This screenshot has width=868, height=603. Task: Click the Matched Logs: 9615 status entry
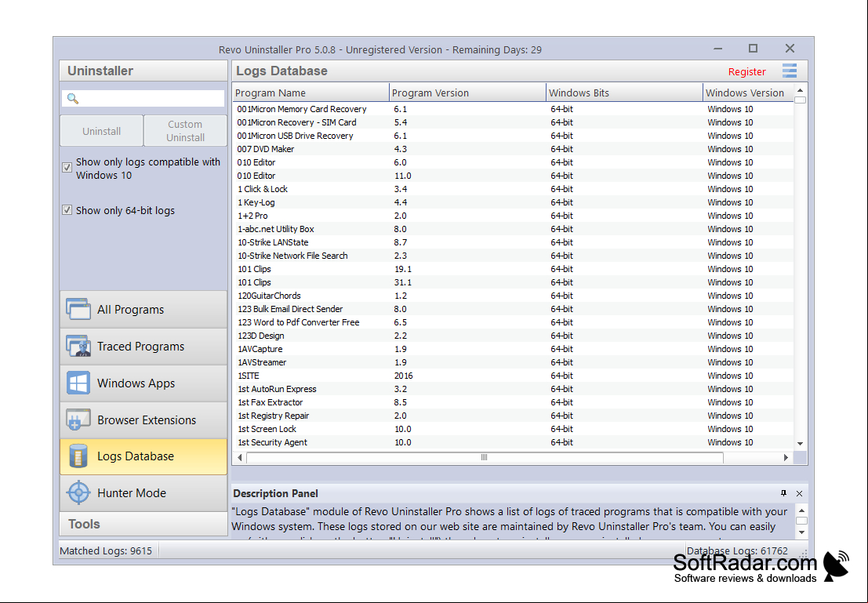pos(106,550)
